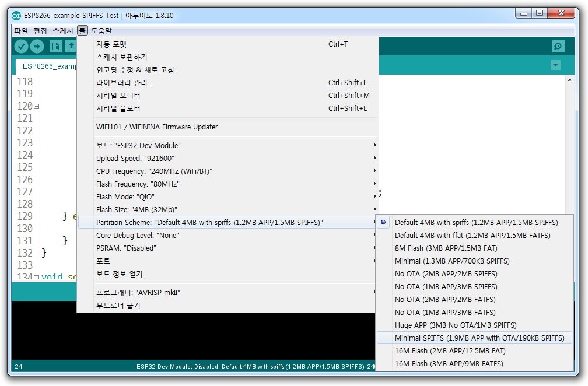Click the Upload arrow toolbar icon
Screen dimensions: 588x386
click(x=37, y=47)
